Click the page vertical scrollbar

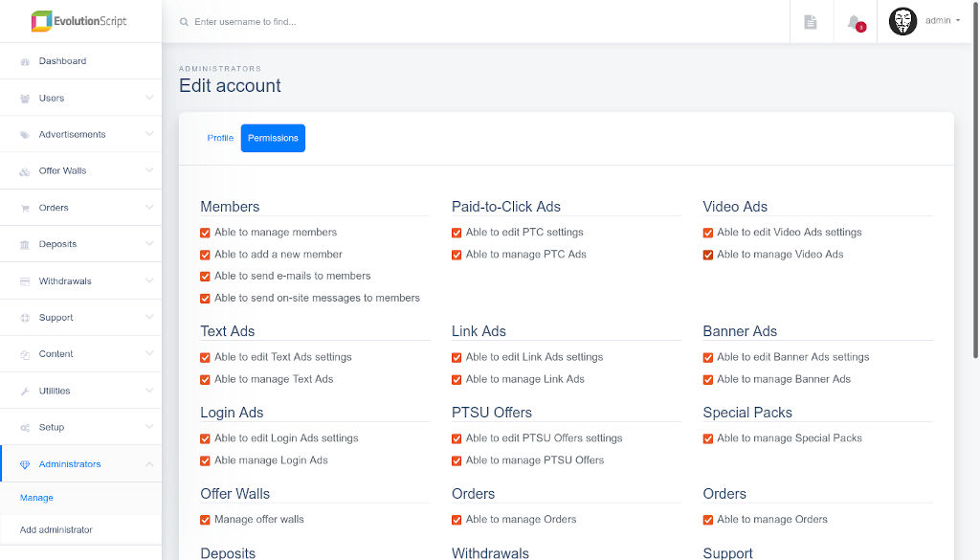tap(975, 191)
